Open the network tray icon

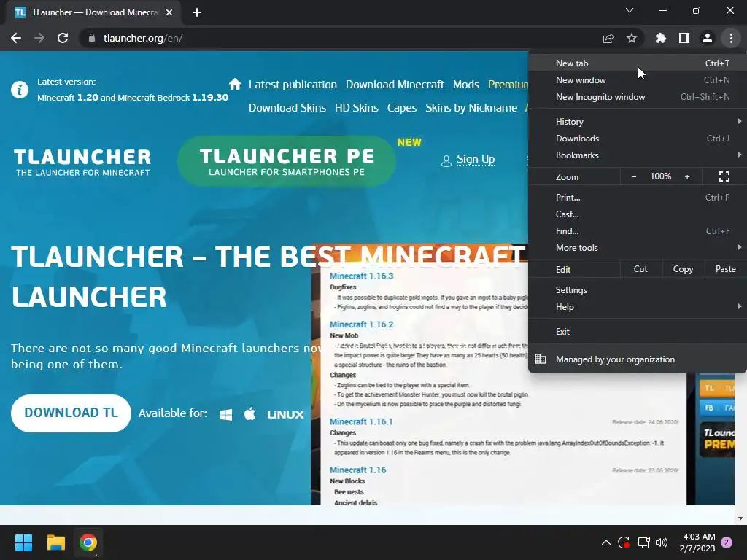click(643, 542)
